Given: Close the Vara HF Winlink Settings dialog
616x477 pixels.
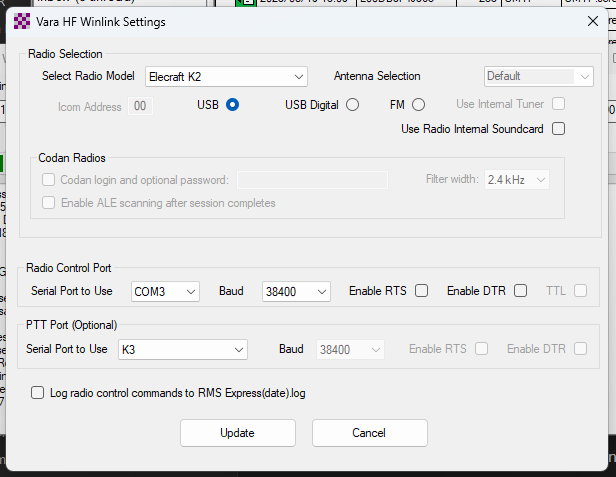Looking at the screenshot, I should pos(592,21).
